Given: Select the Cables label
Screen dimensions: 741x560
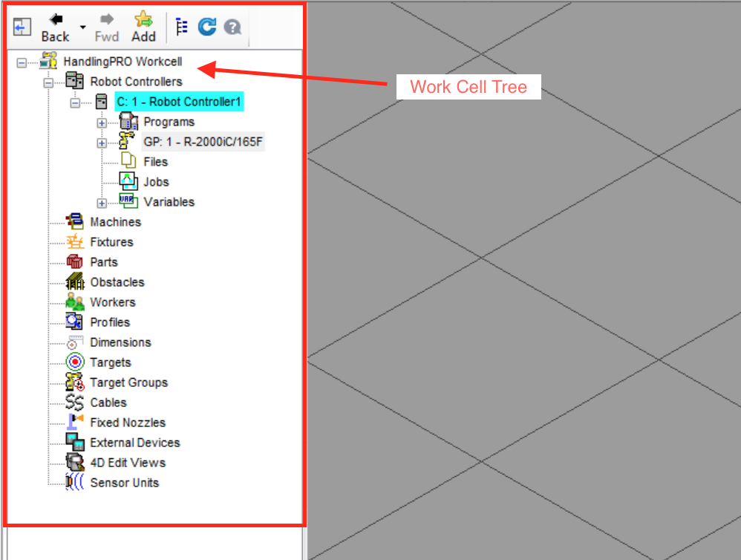Looking at the screenshot, I should pos(108,403).
